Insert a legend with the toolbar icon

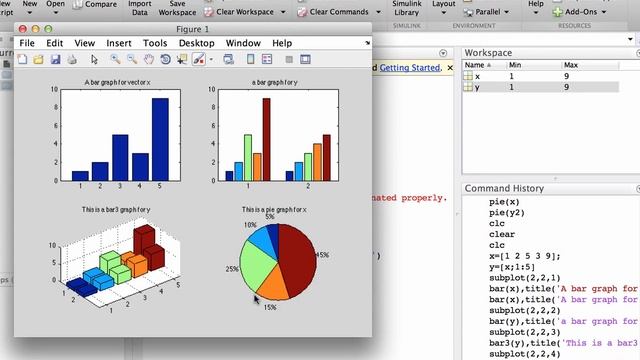coord(267,60)
